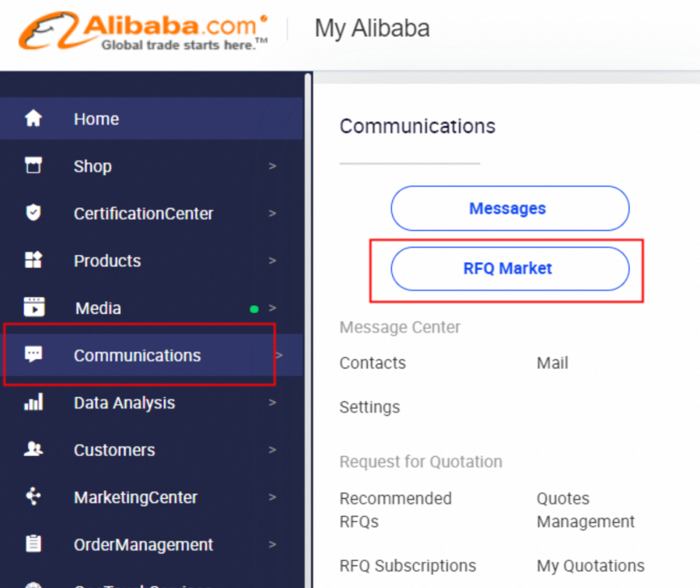Click the Media video player icon
Viewport: 700px width, 588px height.
point(34,307)
